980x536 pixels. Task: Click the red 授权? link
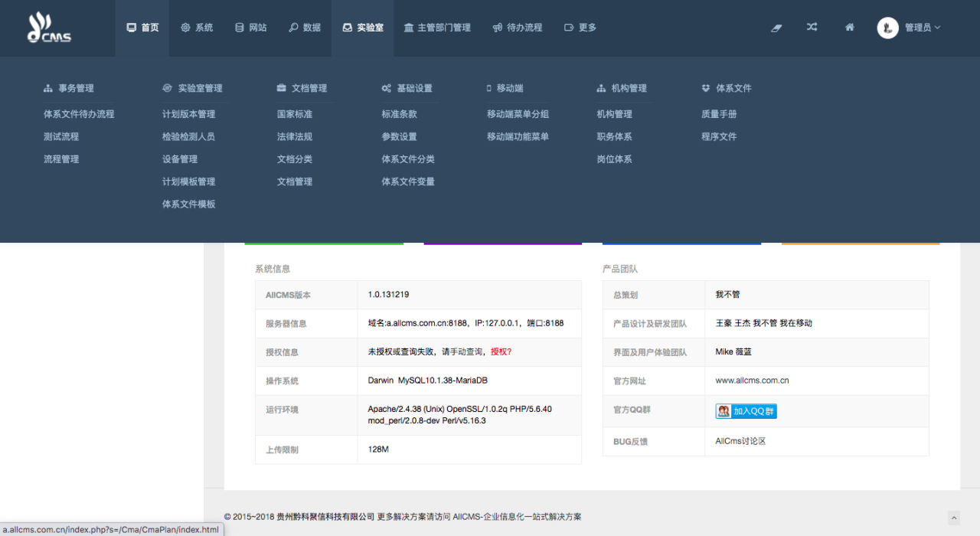(501, 352)
